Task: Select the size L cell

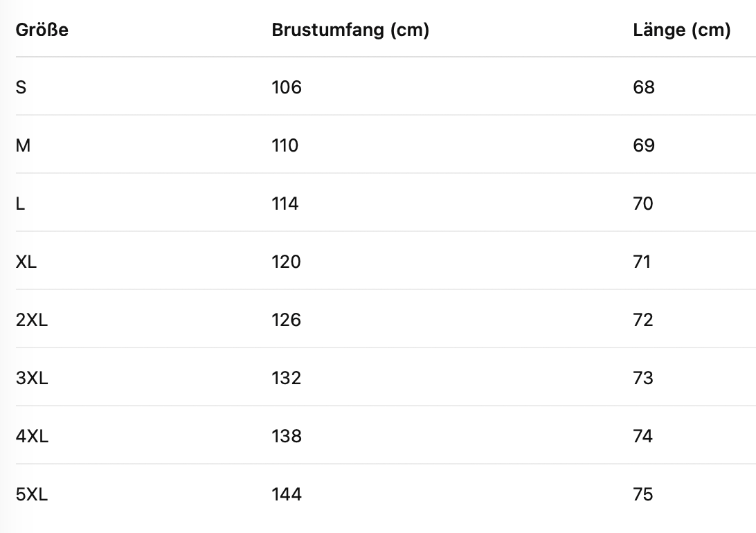Action: pos(20,204)
